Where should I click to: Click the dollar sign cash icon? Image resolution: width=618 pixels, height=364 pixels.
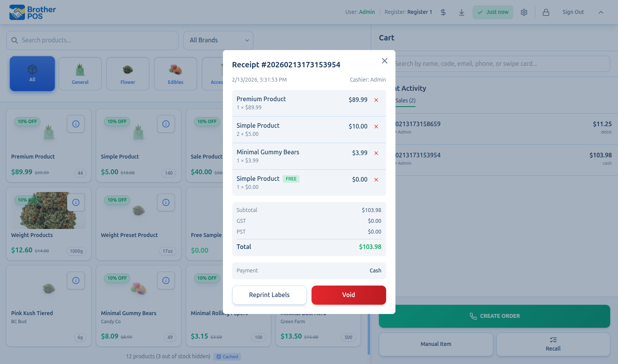tap(443, 12)
